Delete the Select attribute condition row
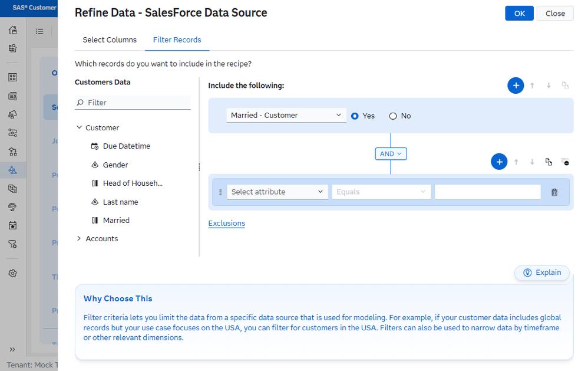Image resolution: width=588 pixels, height=371 pixels. tap(554, 192)
